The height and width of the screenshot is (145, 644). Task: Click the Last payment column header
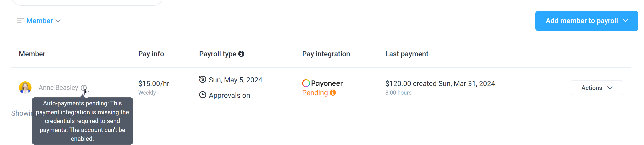(406, 54)
